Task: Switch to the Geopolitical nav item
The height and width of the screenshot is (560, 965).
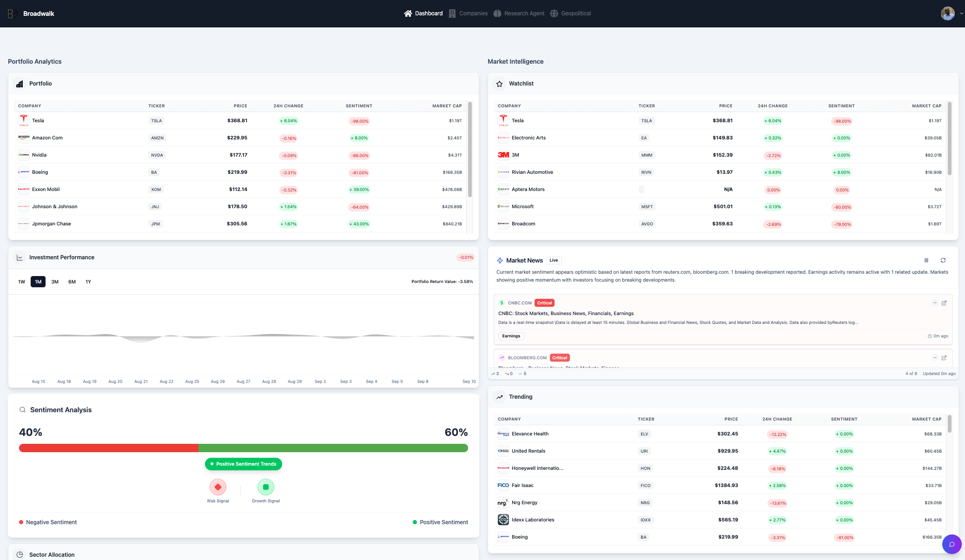Action: pos(570,13)
